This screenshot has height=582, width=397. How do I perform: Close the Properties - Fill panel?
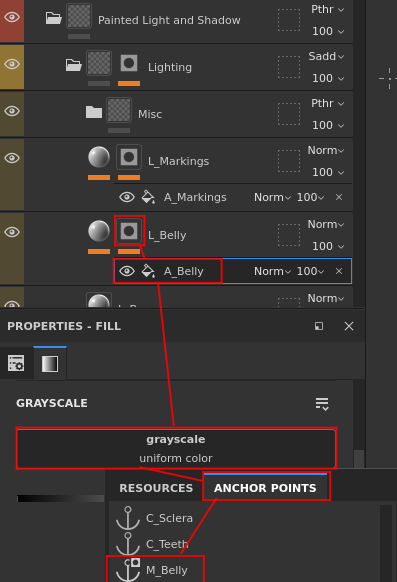[349, 326]
